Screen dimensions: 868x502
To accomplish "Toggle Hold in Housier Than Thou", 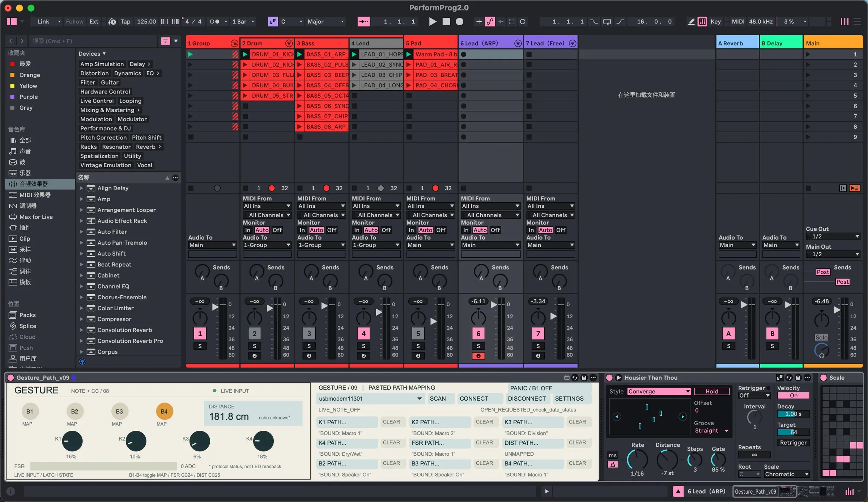I will [711, 392].
